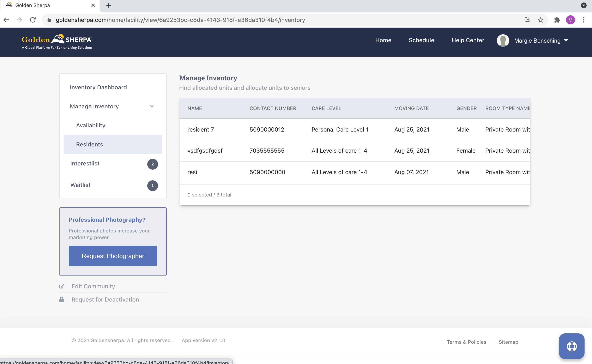Open Terms & Policies in the footer
Viewport: 592px width, 364px height.
click(466, 342)
